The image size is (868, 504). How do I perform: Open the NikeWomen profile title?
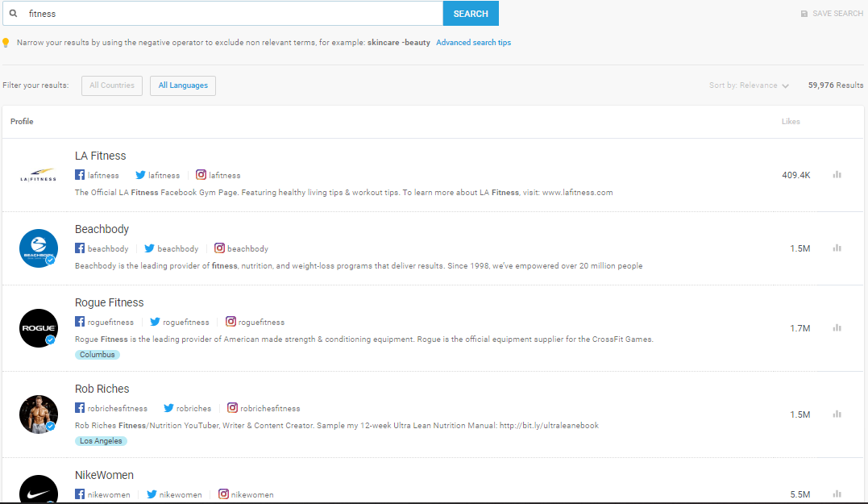[104, 475]
